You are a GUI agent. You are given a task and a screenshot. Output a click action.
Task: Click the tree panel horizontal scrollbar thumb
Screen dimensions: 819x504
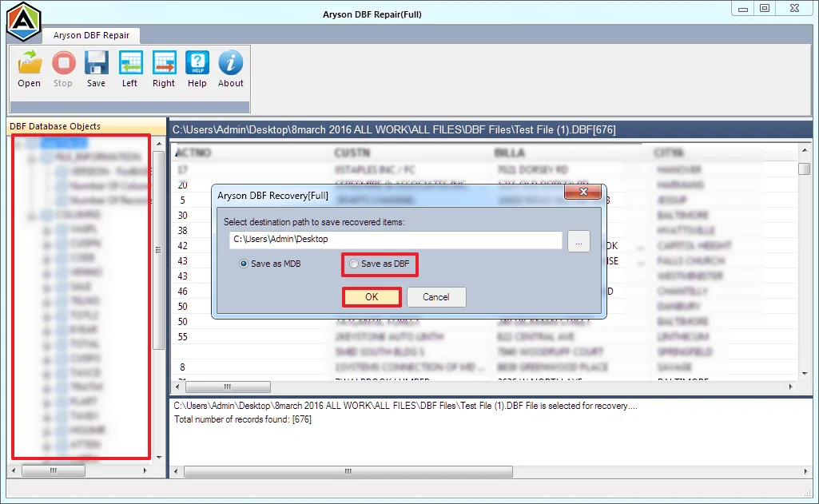pyautogui.click(x=54, y=471)
